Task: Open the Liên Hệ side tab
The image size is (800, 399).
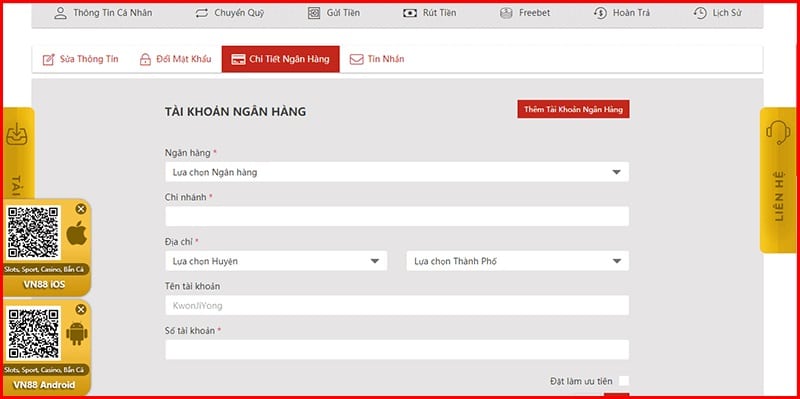Action: click(779, 180)
